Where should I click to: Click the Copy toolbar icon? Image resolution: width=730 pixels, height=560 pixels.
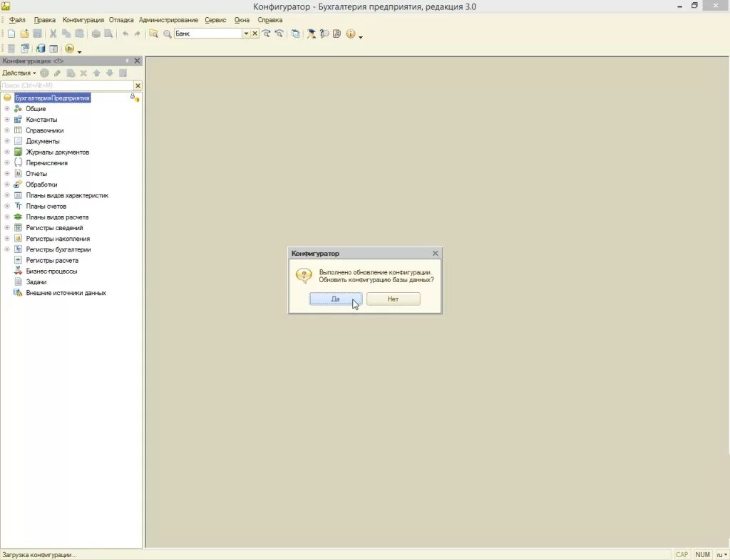click(x=66, y=33)
